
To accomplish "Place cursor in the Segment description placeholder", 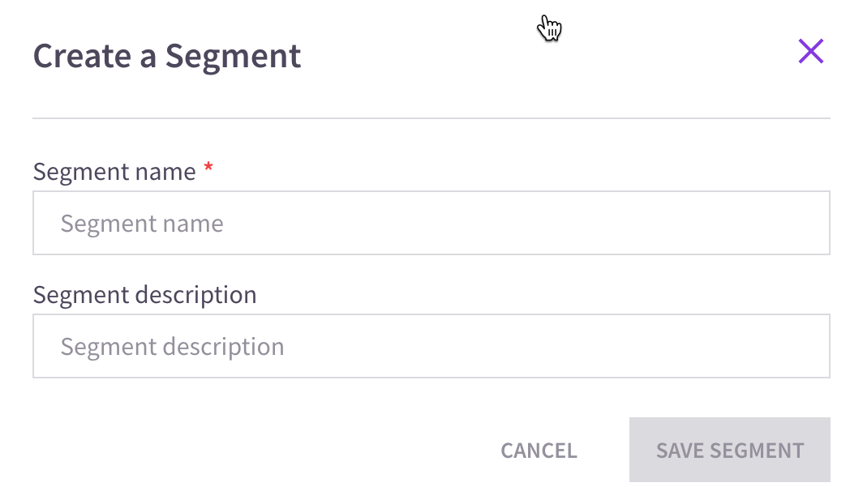I will [173, 347].
